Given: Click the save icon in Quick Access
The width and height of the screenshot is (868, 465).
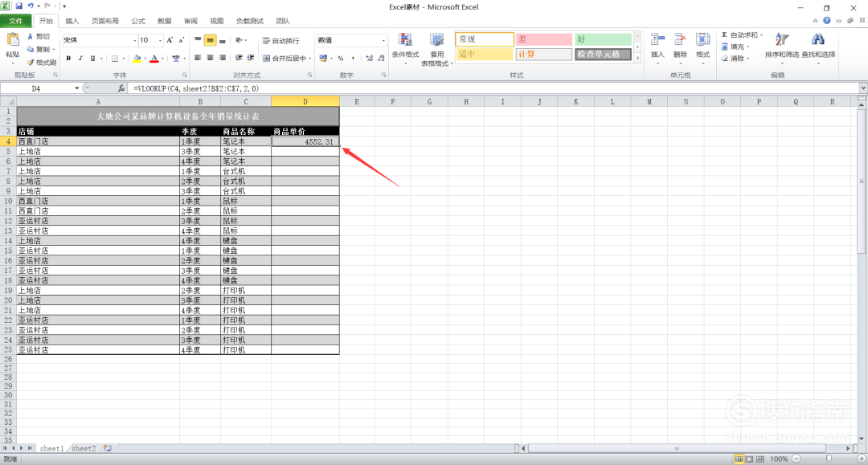Looking at the screenshot, I should coord(18,6).
